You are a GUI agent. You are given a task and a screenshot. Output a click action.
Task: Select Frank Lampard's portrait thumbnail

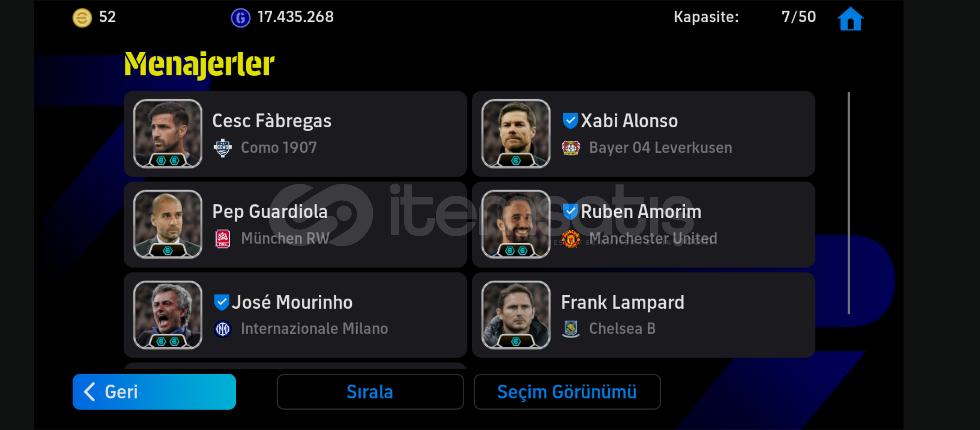coord(516,315)
